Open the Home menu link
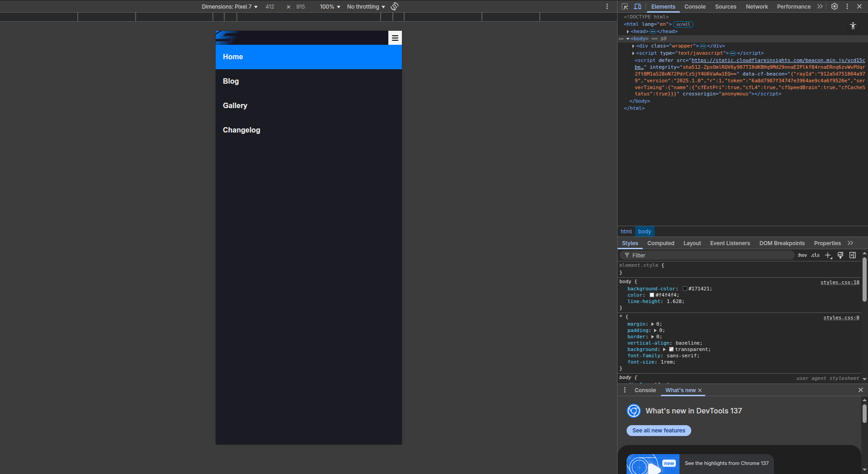 [309, 57]
